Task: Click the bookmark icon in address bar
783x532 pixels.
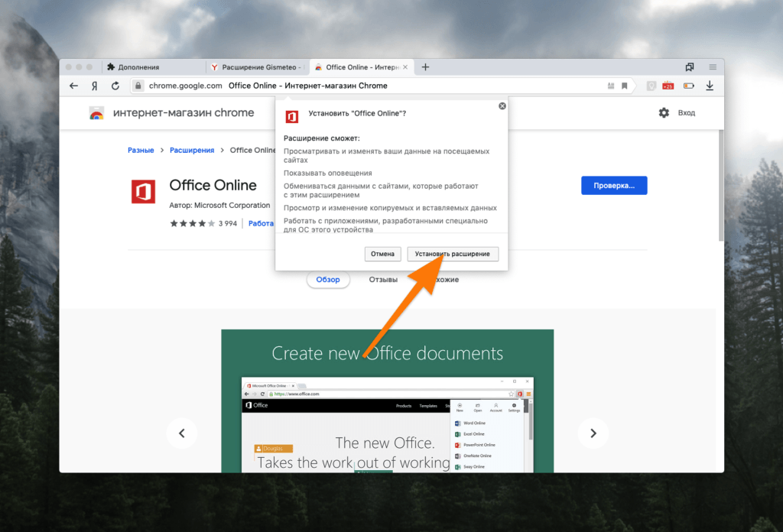Action: pos(624,86)
